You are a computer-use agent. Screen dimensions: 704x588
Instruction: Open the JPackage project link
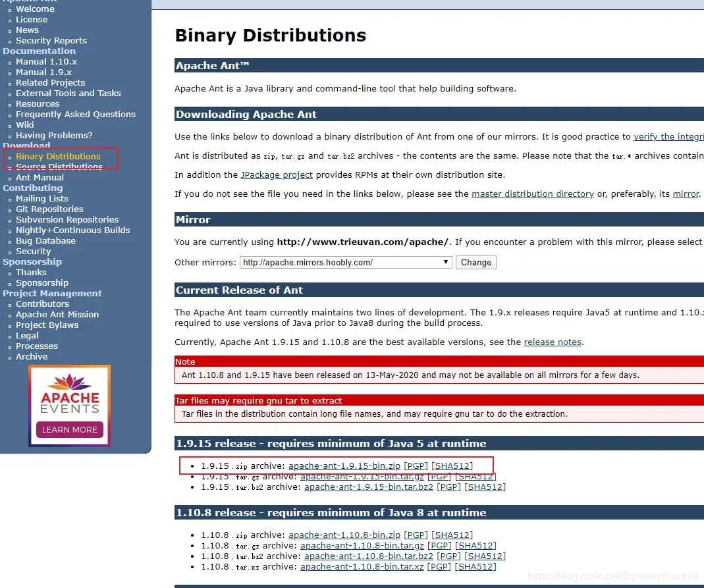[x=277, y=174]
